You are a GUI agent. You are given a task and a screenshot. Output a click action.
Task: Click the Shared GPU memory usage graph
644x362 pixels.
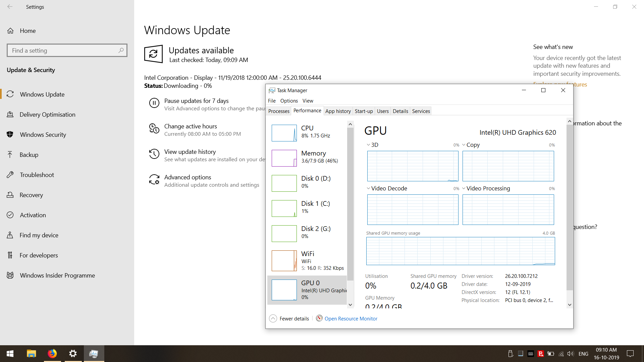pyautogui.click(x=461, y=251)
